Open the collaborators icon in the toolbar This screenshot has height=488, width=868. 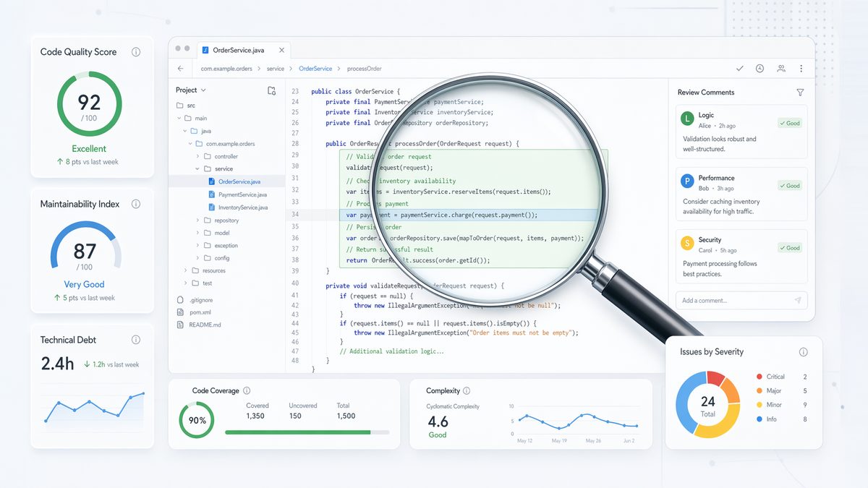(x=780, y=68)
